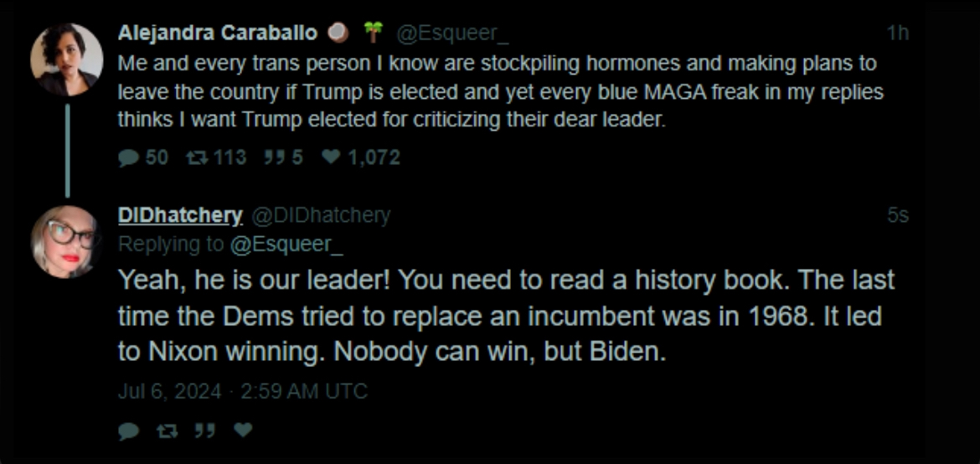980x464 pixels.
Task: Click the reply icon under DIDhatchery's tweet
Action: (x=128, y=430)
